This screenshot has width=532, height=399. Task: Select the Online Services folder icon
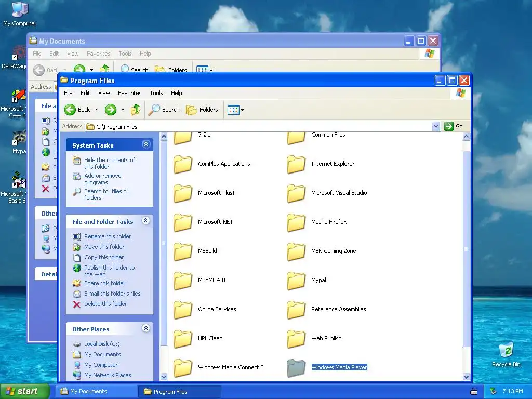183,310
